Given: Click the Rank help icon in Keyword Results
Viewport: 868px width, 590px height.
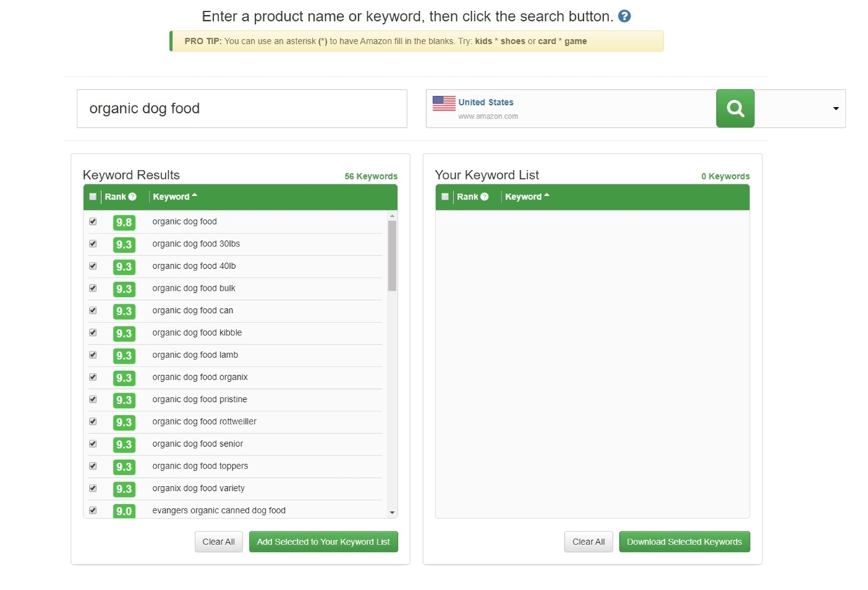Looking at the screenshot, I should click(x=132, y=197).
